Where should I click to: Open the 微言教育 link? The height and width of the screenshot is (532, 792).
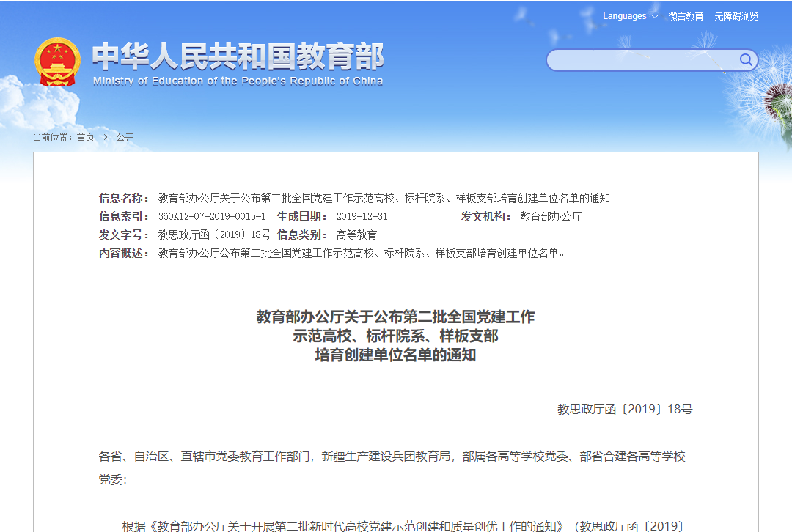686,16
